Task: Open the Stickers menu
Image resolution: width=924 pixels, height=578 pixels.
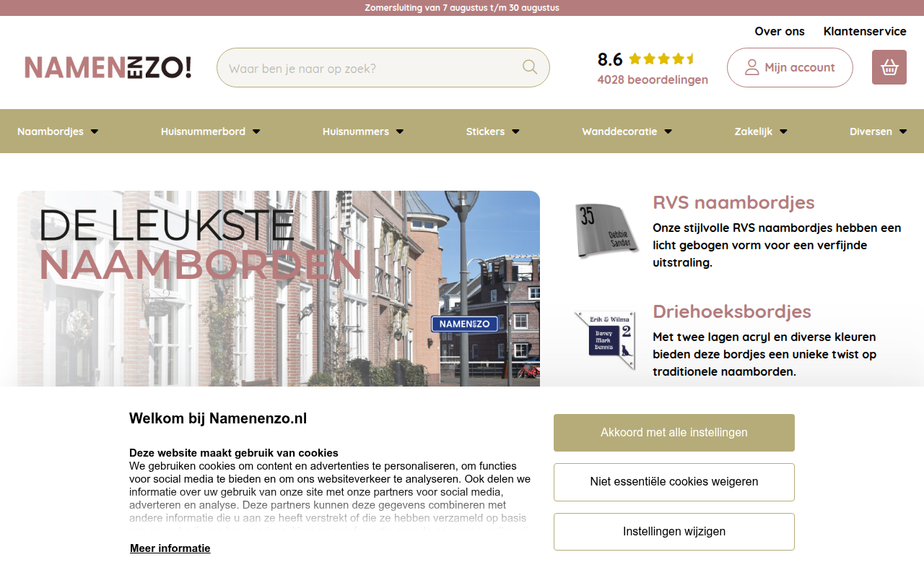Action: 485,131
